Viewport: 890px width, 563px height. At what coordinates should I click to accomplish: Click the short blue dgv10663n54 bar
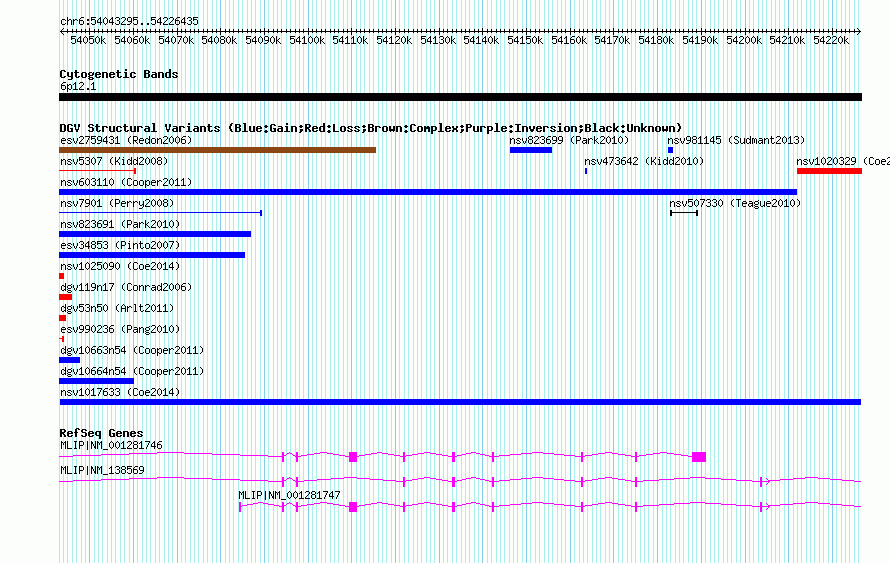pyautogui.click(x=69, y=360)
